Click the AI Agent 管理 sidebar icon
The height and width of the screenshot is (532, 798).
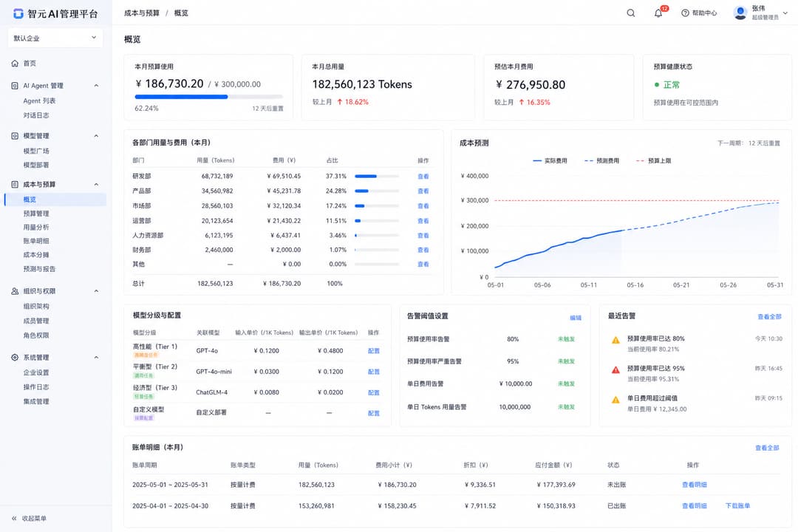pyautogui.click(x=15, y=86)
